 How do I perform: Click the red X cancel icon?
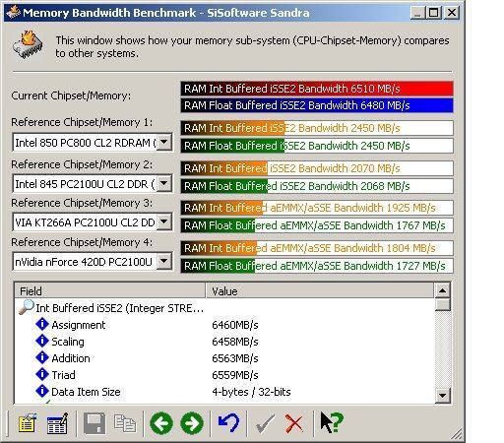[x=294, y=423]
